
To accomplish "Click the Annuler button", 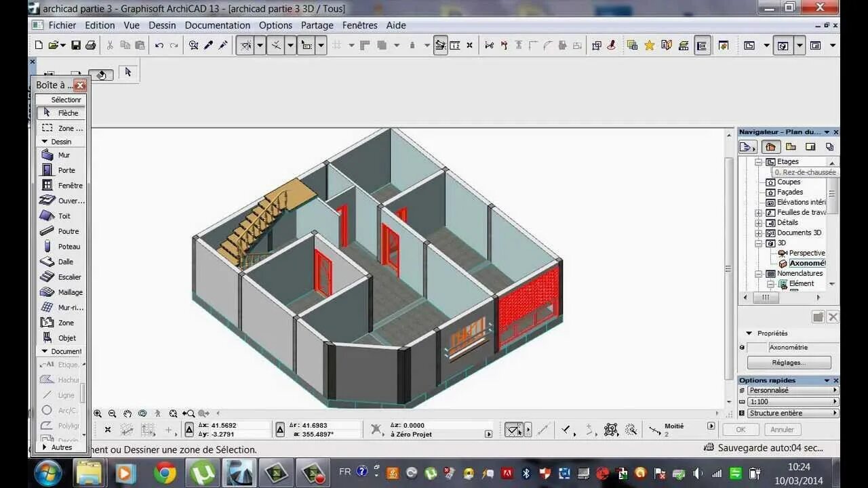I will tap(783, 430).
